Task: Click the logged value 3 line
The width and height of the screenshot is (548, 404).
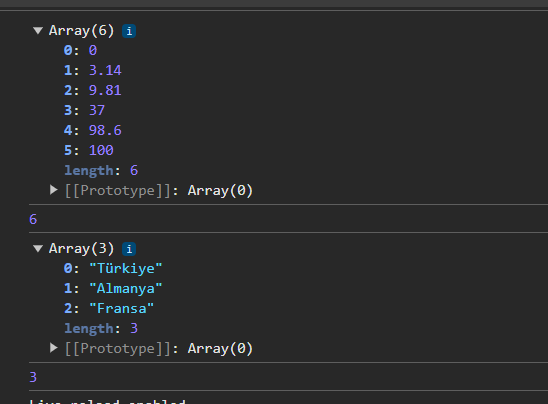Action: pyautogui.click(x=33, y=377)
